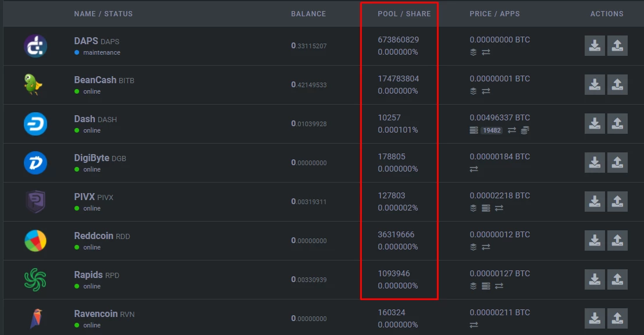Open the Dash masternode server icon
The image size is (644, 335).
pos(474,130)
